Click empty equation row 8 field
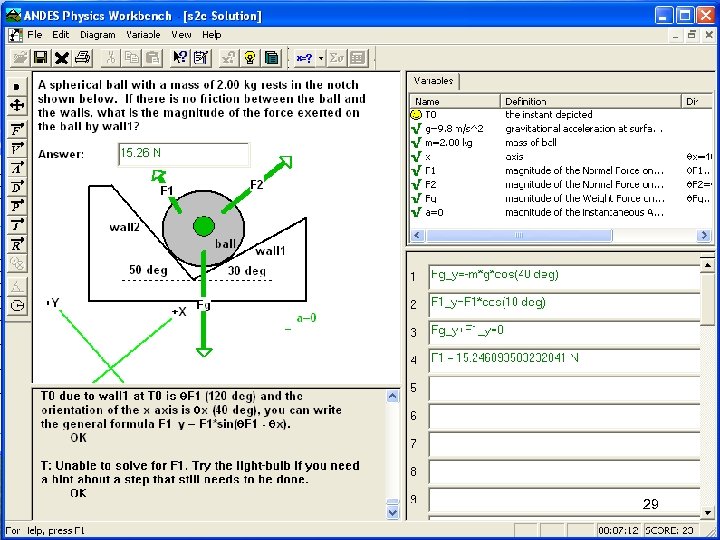Viewport: 720px width, 540px height. pos(564,472)
